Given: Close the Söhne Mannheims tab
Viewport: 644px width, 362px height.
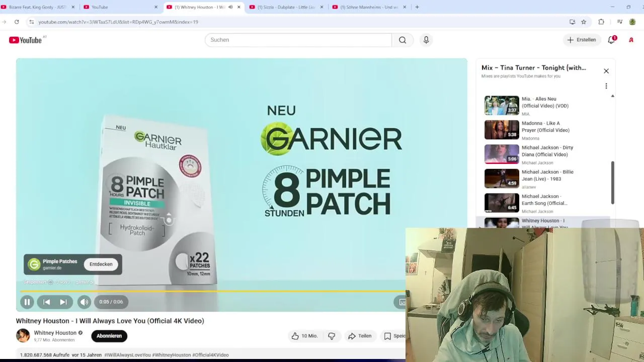Looking at the screenshot, I should (404, 7).
